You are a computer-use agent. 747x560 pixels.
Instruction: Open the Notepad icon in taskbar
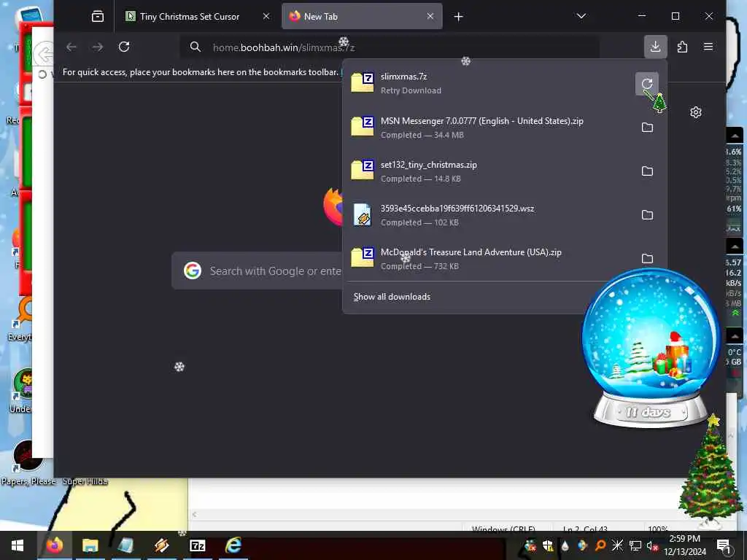(125, 545)
